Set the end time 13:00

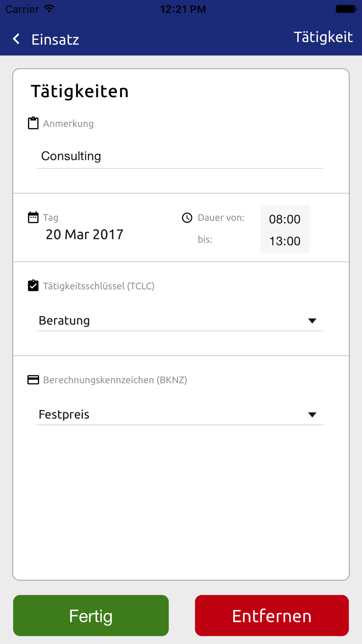pyautogui.click(x=285, y=241)
